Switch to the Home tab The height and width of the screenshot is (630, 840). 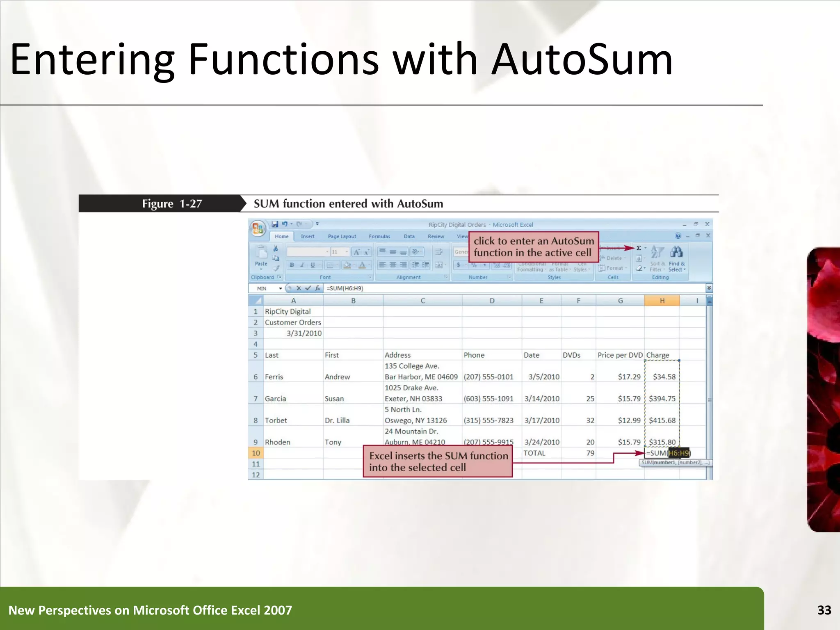(281, 237)
